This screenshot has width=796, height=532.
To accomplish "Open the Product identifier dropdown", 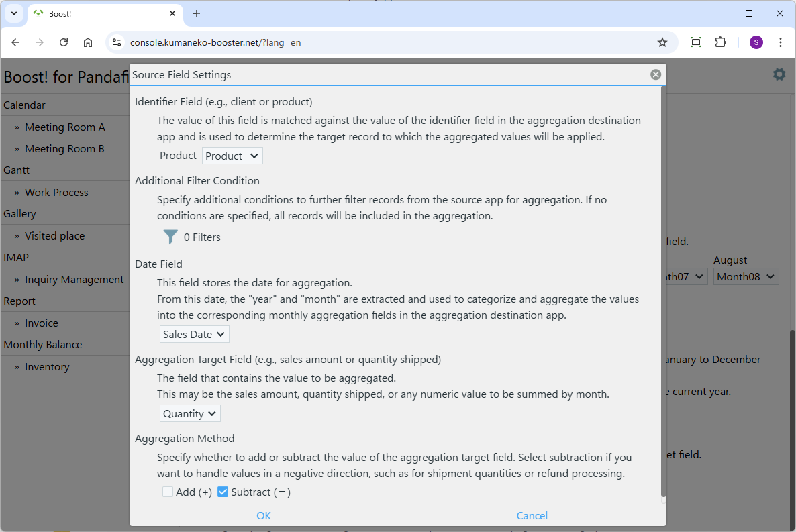I will pos(232,156).
